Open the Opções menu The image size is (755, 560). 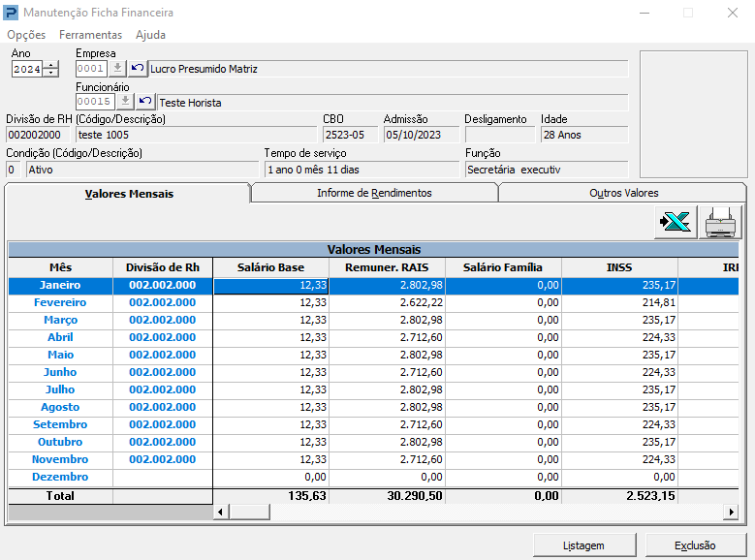click(x=26, y=35)
